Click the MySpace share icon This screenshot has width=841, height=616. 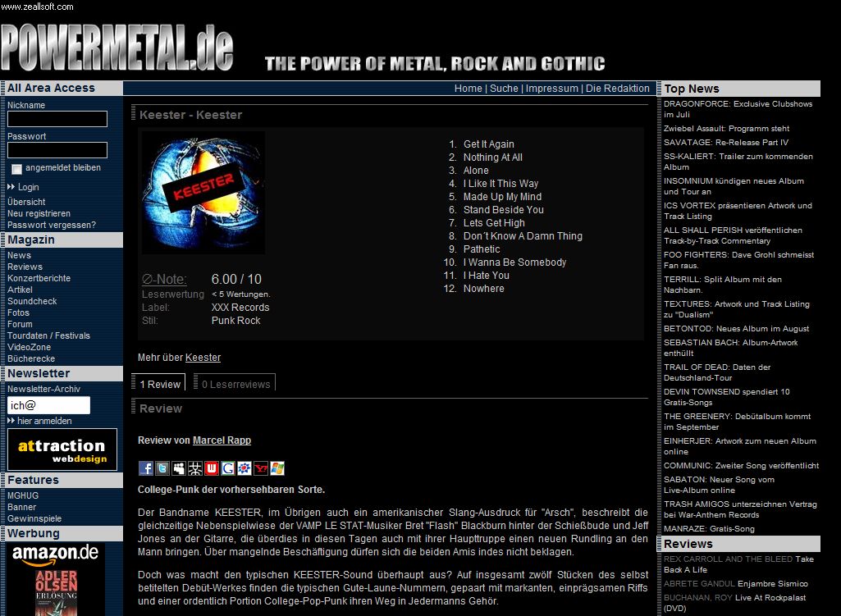pyautogui.click(x=179, y=468)
